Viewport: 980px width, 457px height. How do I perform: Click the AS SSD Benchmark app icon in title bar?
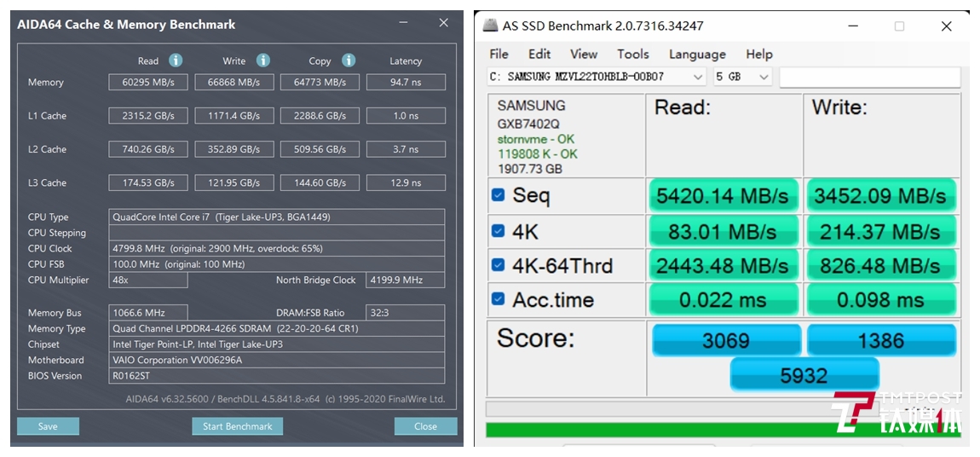[x=491, y=26]
